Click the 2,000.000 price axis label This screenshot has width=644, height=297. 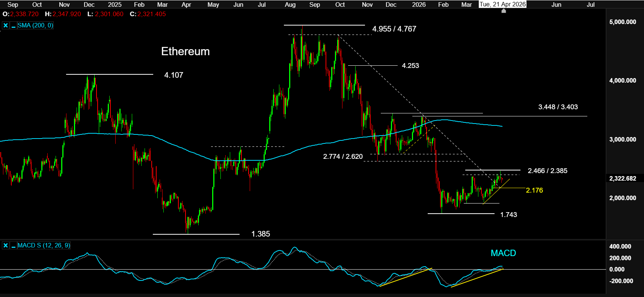click(623, 198)
